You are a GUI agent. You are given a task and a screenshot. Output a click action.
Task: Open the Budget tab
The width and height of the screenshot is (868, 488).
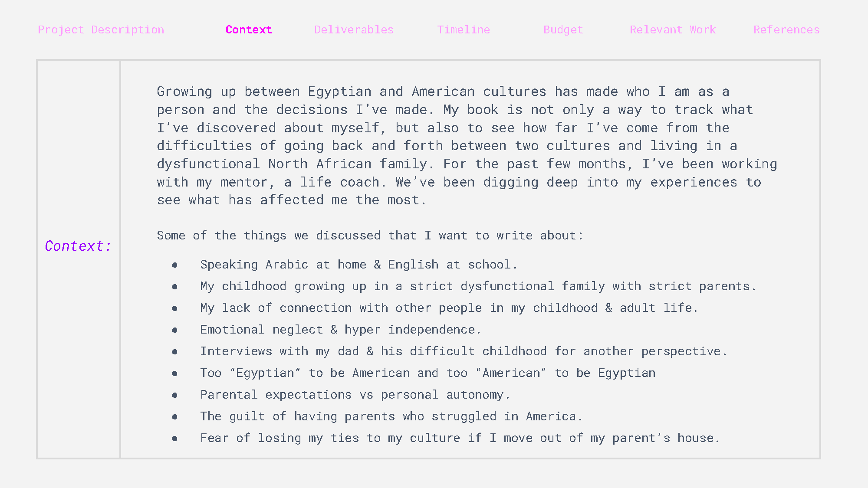pos(563,30)
